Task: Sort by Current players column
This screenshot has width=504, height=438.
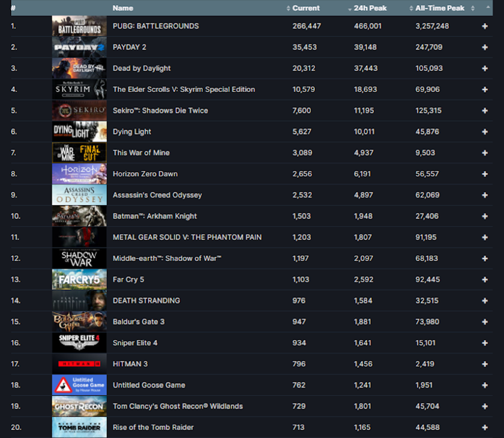Action: pos(306,8)
